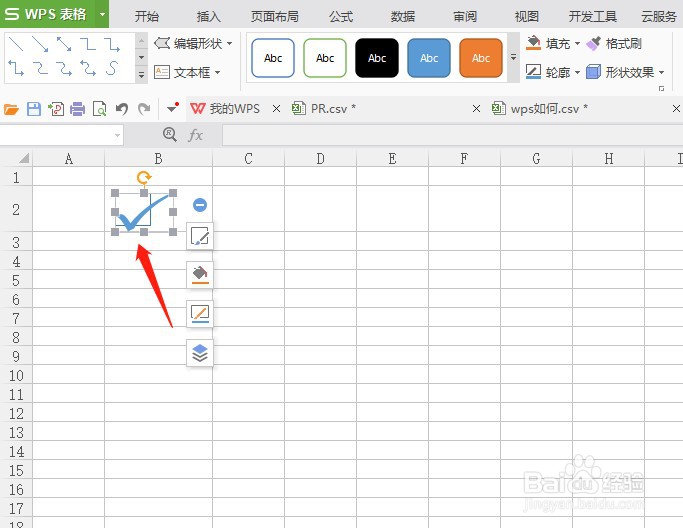Expand the 编辑形状 dropdown arrow
This screenshot has width=683, height=528.
coord(230,44)
